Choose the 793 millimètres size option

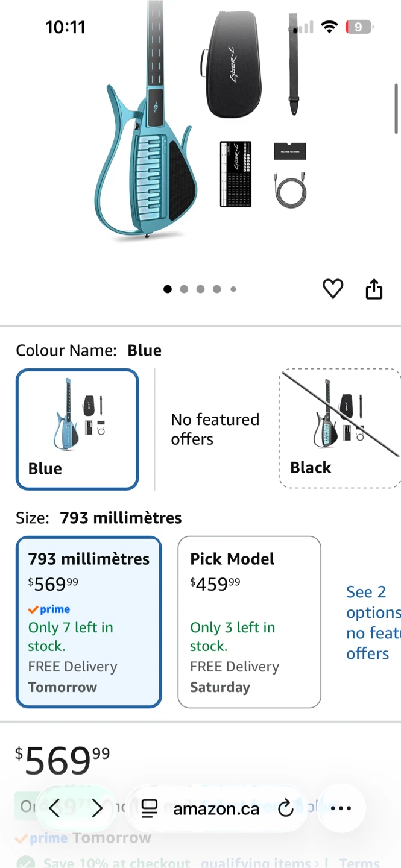pos(89,621)
